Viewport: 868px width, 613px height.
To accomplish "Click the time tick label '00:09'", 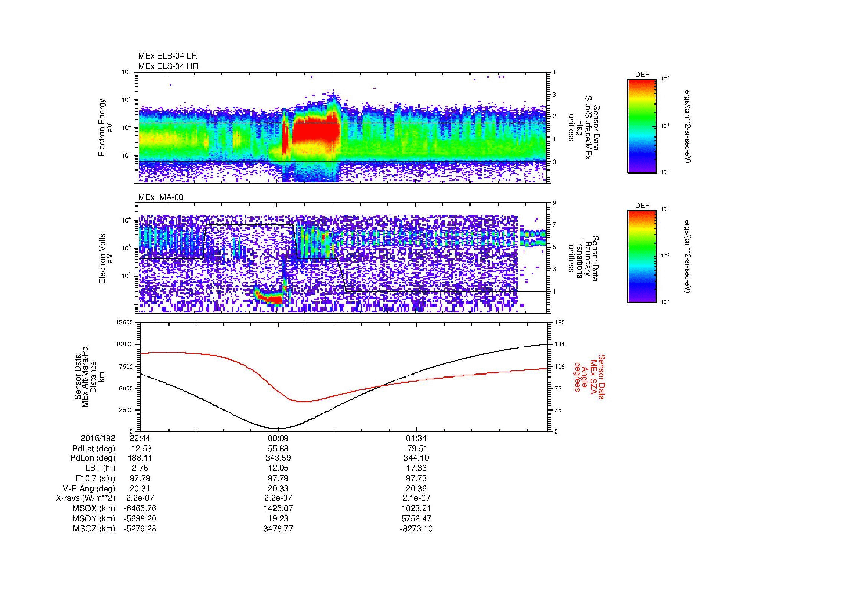I will coord(278,438).
